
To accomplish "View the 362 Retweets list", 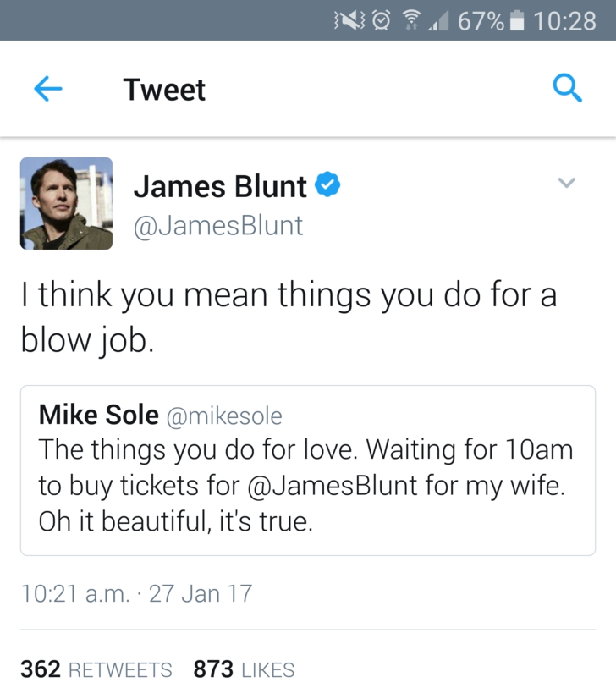I will (96, 670).
